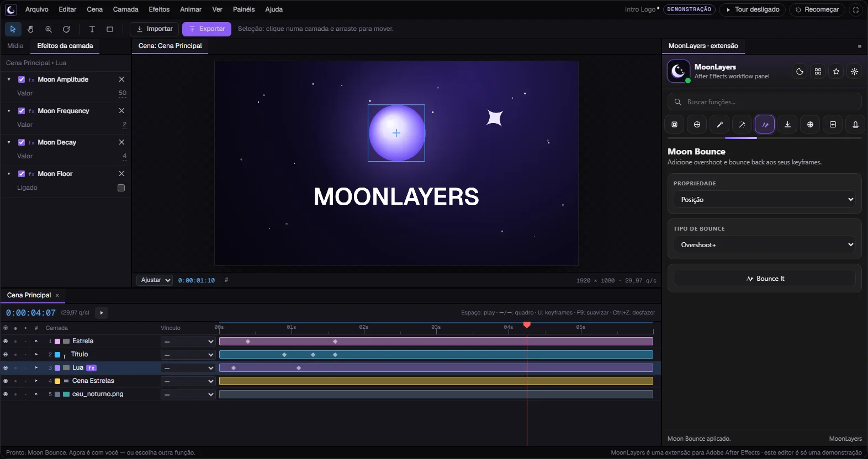Click the crescent moon icon in MoonLayers header

(x=800, y=71)
